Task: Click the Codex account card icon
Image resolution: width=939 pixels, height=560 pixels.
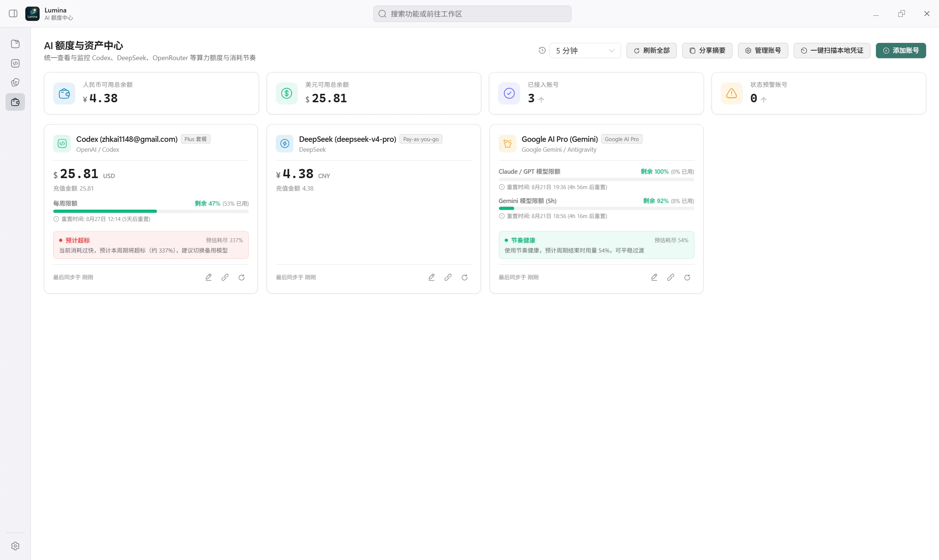Action: point(62,144)
